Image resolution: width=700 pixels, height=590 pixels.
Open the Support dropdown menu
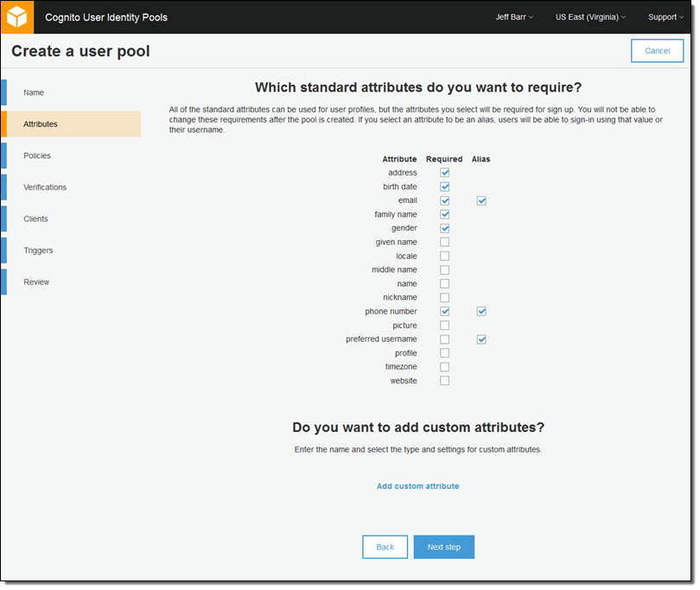pyautogui.click(x=665, y=17)
